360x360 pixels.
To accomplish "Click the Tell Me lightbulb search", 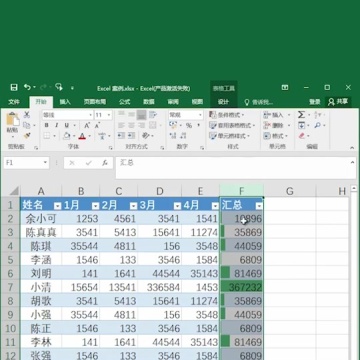I will [247, 102].
